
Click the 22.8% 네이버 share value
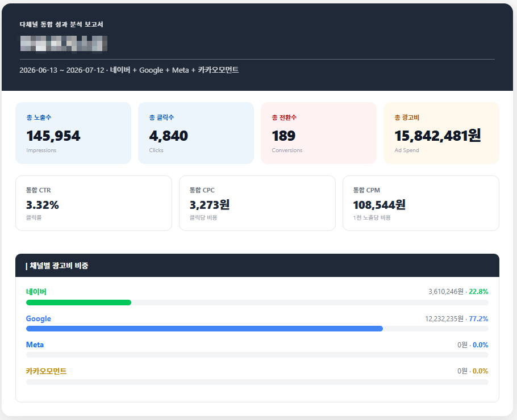click(x=478, y=292)
